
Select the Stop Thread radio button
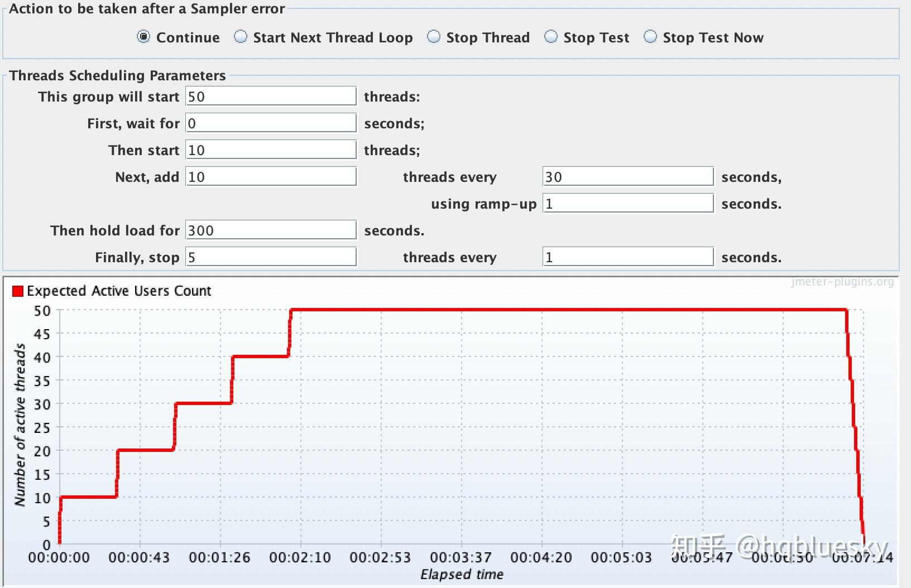point(434,37)
